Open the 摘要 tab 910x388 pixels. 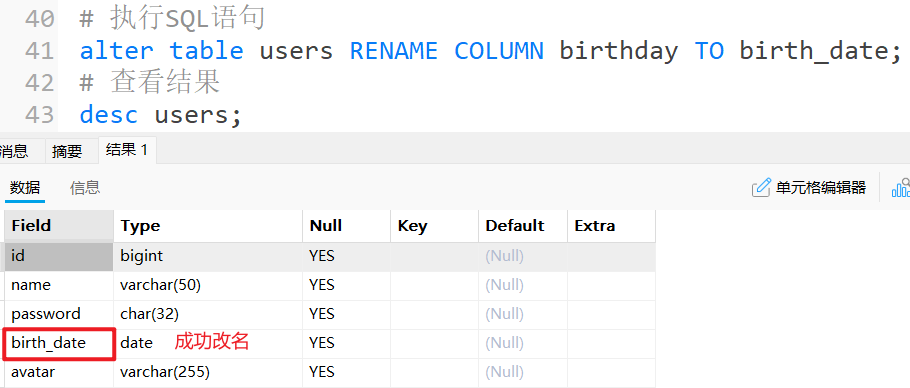67,151
